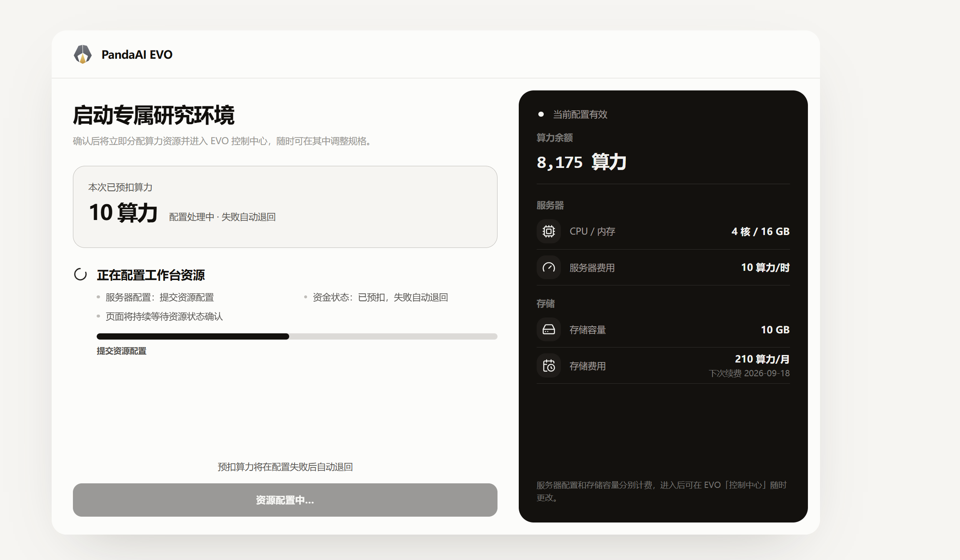Click the billing footnote mentioning 控制中心

pos(662,491)
